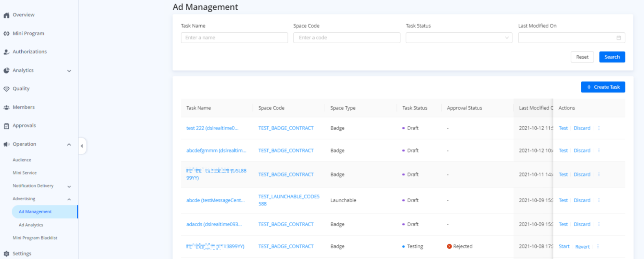Click the Task Name input field

[234, 38]
